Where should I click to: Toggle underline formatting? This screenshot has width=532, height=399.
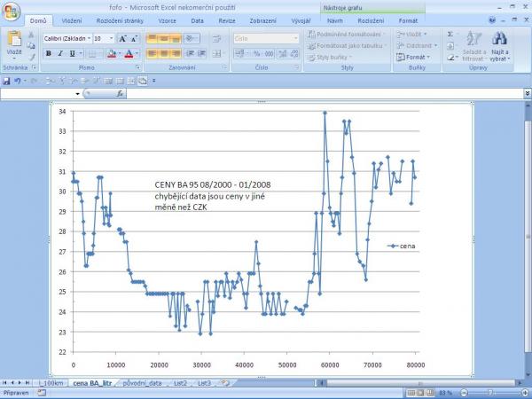[73, 53]
